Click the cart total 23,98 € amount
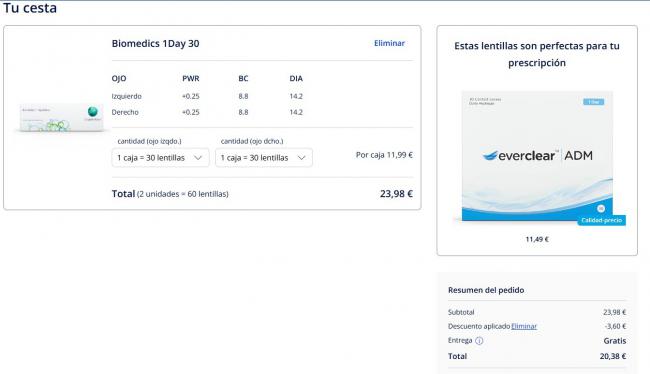Viewport: 650px width, 374px height. [396, 194]
